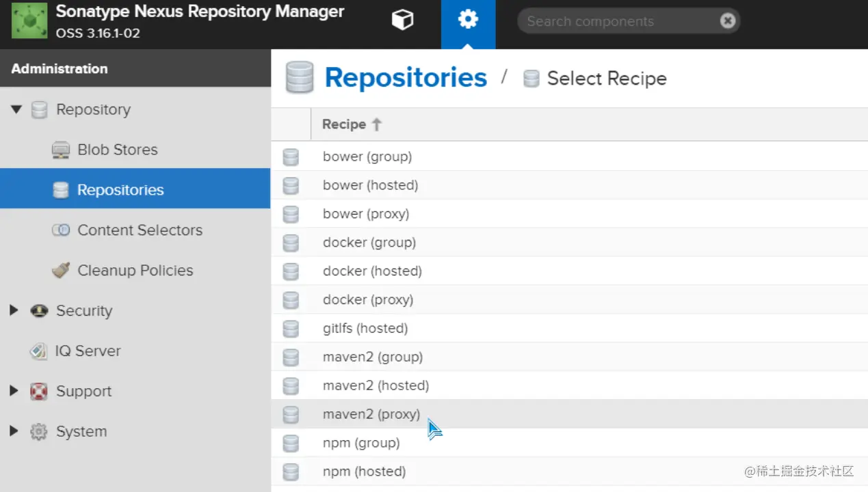This screenshot has height=492, width=868.
Task: Click the icon beside maven2 (group)
Action: pos(291,358)
